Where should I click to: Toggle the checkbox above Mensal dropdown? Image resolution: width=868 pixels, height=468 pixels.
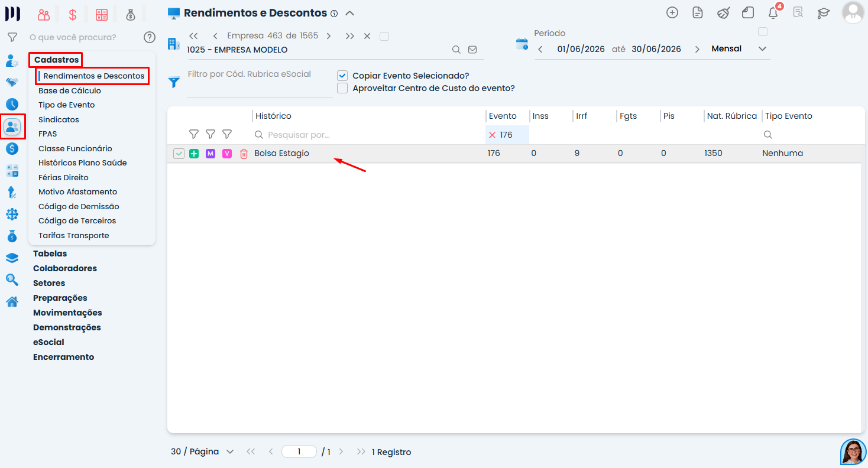click(x=763, y=31)
